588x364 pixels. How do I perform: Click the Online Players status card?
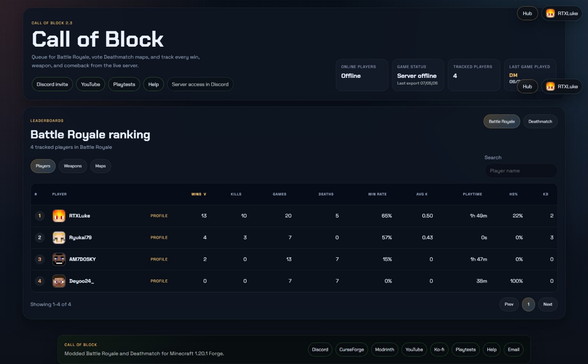(362, 75)
